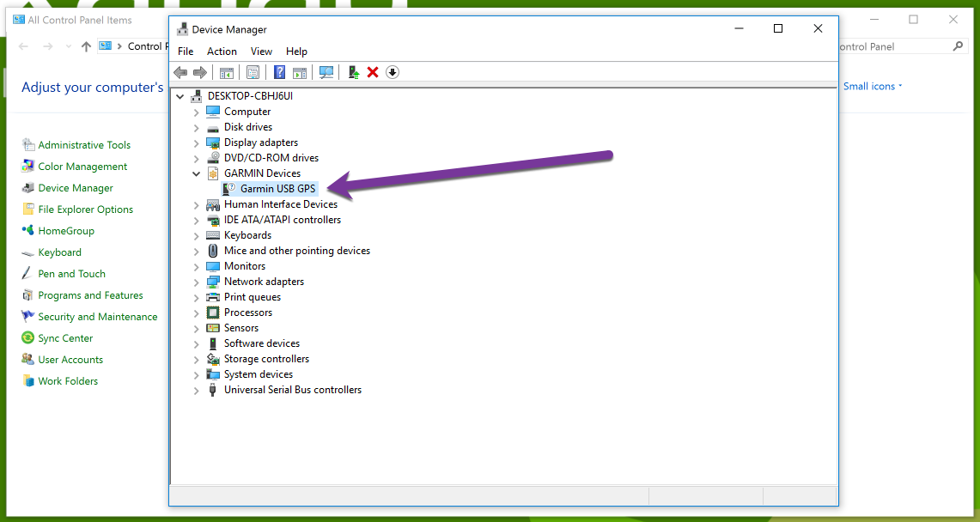
Task: Click the Back arrow in Device Manager toolbar
Action: pyautogui.click(x=180, y=72)
